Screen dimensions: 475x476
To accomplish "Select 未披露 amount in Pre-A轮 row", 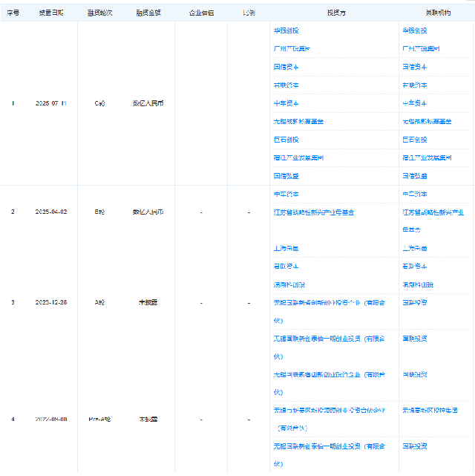I will point(148,420).
